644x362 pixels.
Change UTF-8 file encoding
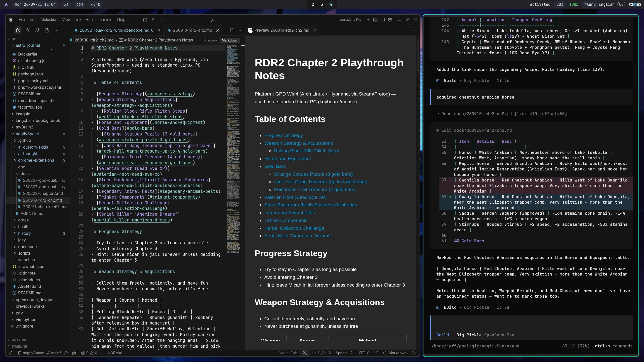coord(363,353)
